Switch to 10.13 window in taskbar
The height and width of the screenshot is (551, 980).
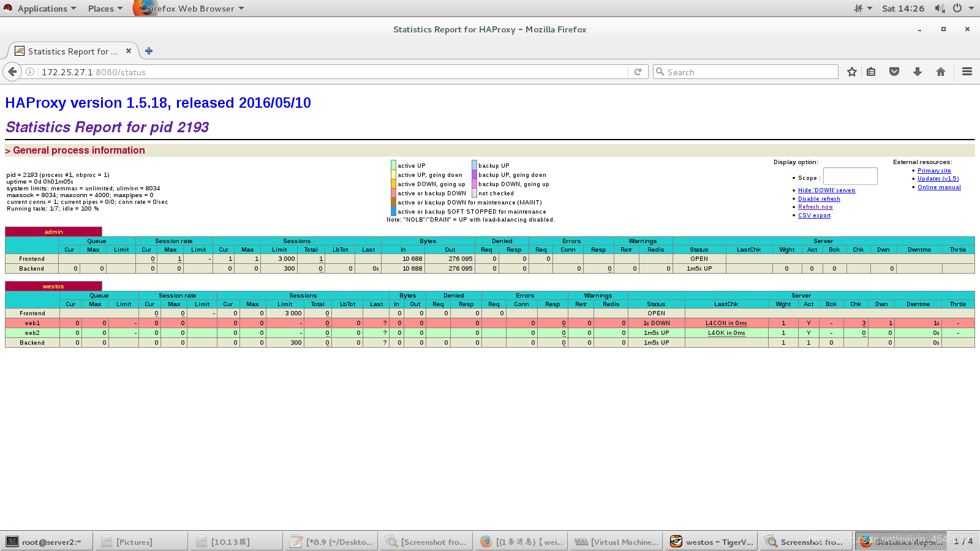236,542
